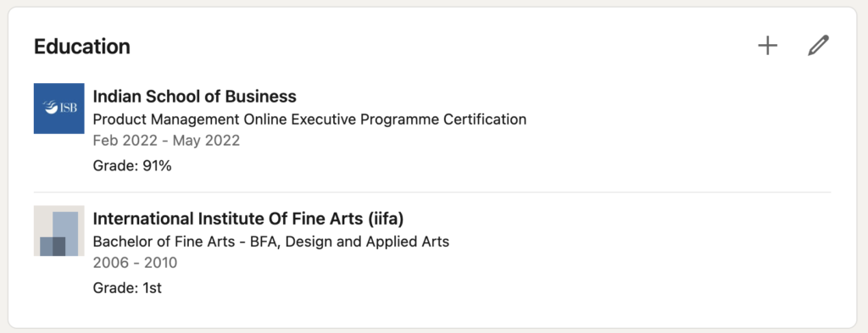Image resolution: width=868 pixels, height=333 pixels.
Task: Open International Institute Of Fine Arts link
Action: coord(248,219)
